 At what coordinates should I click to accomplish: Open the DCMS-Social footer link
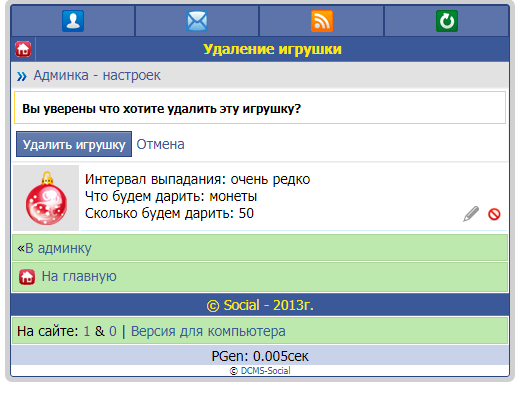tap(265, 371)
